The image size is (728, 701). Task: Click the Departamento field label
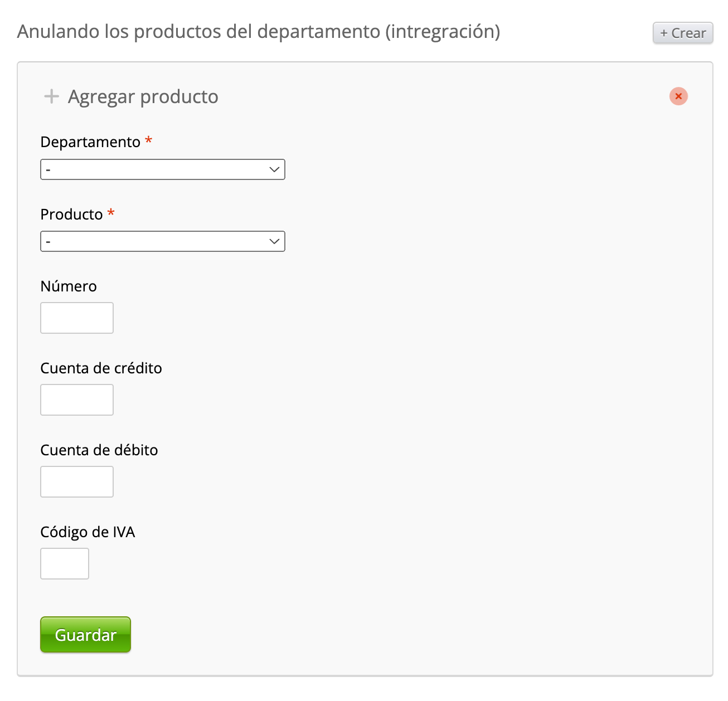tap(90, 142)
